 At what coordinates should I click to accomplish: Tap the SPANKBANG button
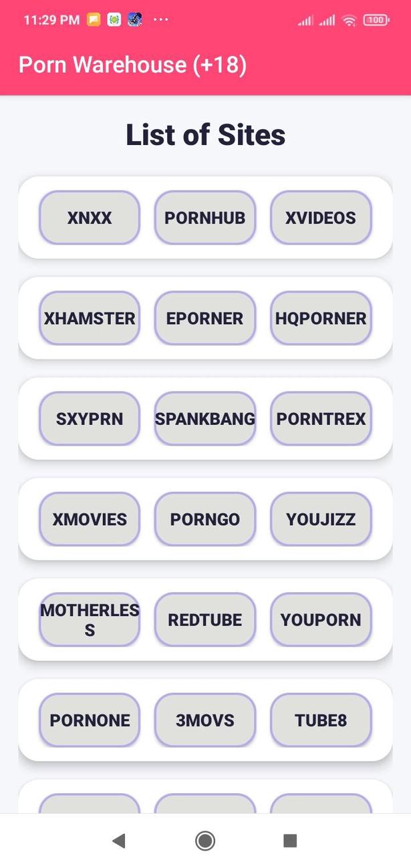click(x=205, y=419)
